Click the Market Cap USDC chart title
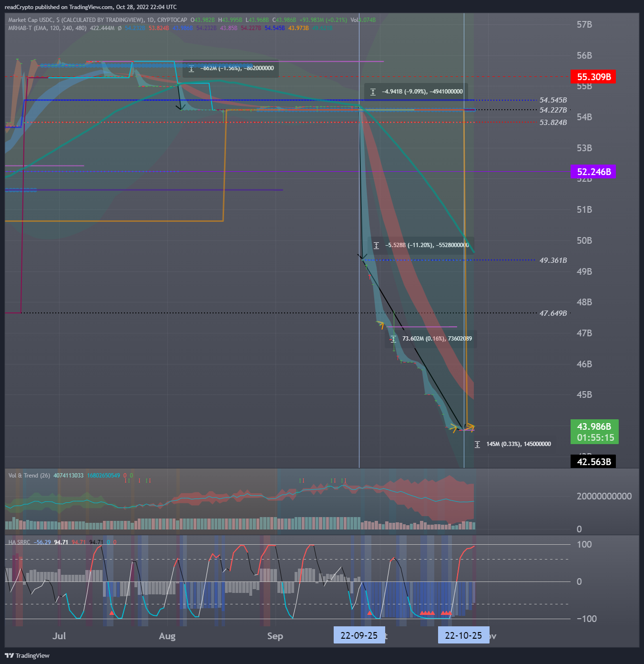Image resolution: width=644 pixels, height=664 pixels. (x=98, y=20)
